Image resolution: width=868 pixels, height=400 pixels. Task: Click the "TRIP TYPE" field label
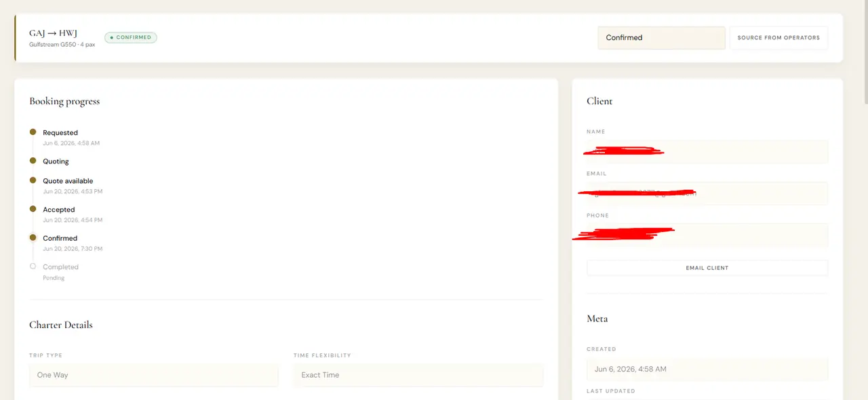click(45, 355)
